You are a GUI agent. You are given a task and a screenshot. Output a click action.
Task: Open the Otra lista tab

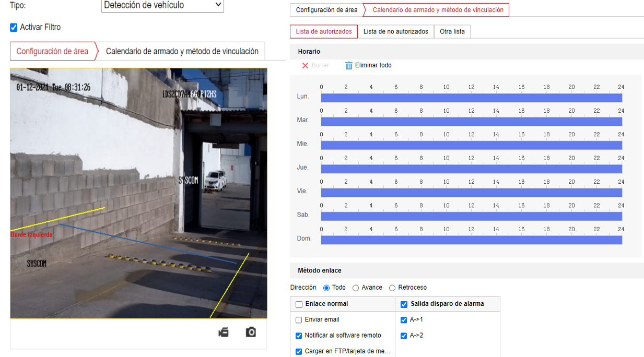(x=452, y=31)
